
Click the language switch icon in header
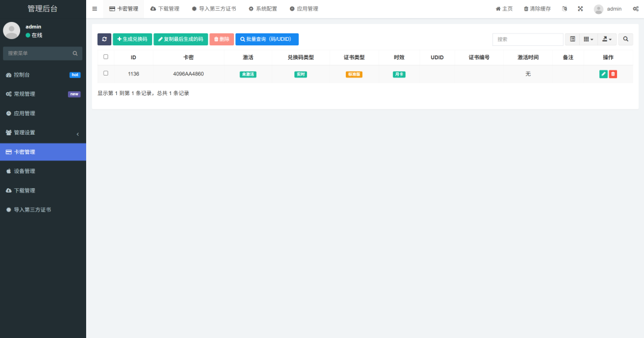coord(564,9)
